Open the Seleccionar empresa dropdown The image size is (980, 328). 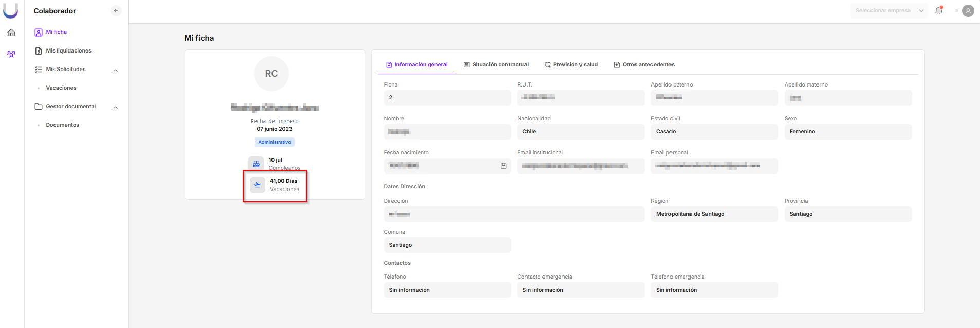pos(888,11)
